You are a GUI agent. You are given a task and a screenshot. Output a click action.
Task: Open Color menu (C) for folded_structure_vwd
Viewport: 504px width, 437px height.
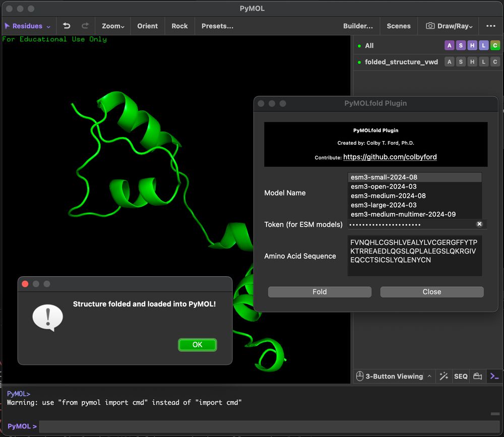tap(495, 61)
